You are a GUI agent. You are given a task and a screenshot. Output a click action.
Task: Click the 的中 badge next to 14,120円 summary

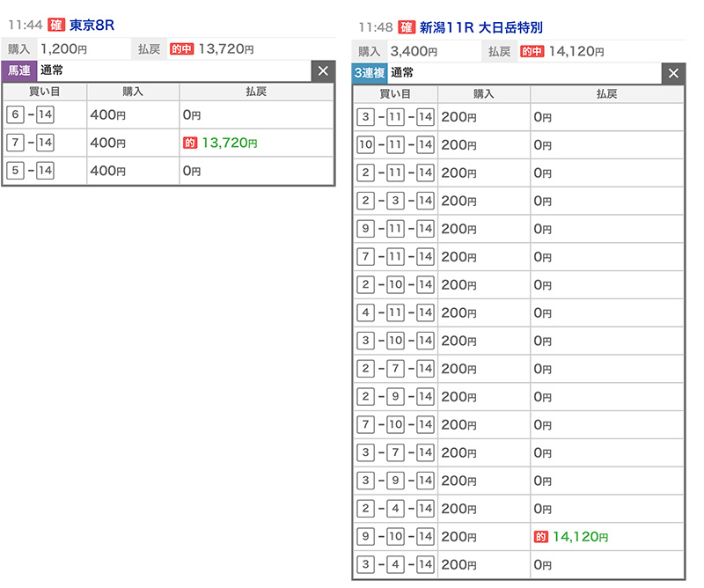point(532,51)
